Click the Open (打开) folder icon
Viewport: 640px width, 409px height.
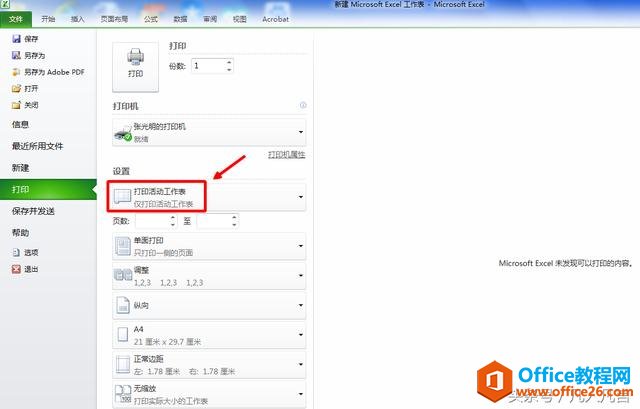(16, 89)
